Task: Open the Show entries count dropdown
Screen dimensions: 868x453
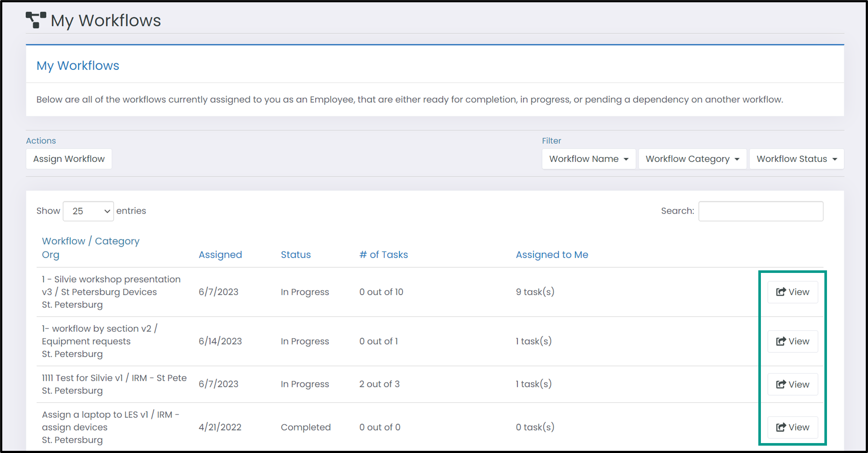Action: (89, 211)
